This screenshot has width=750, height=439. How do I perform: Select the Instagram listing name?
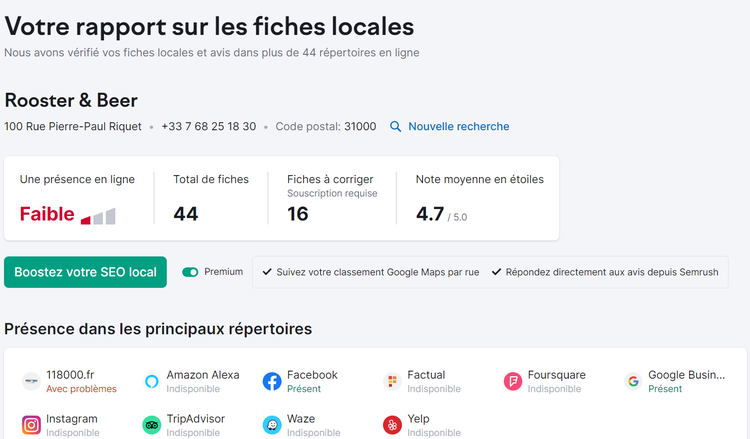click(x=72, y=419)
